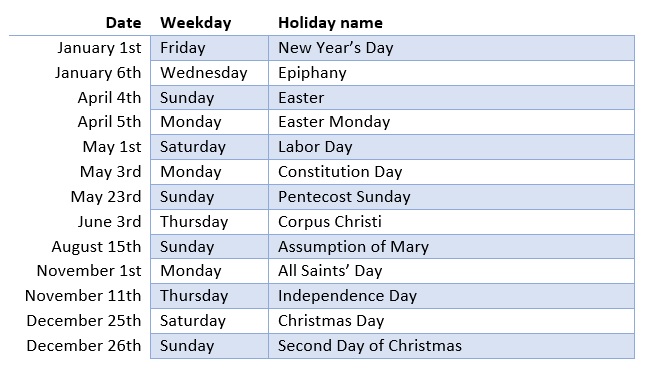
Task: Select the Second Day of Christmas cell
Action: click(451, 346)
